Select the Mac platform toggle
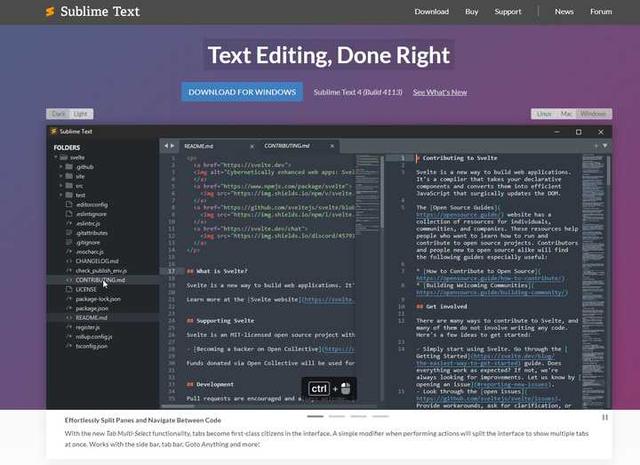640x465 pixels. (567, 114)
